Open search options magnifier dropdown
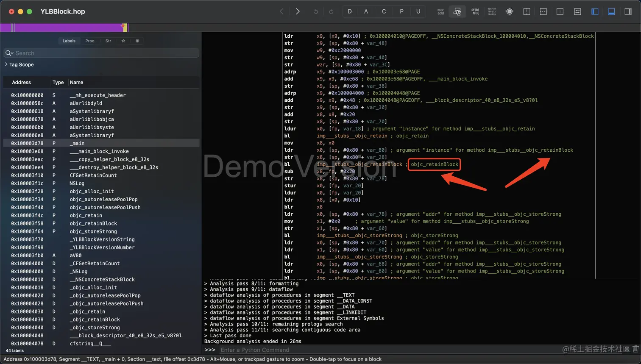 [x=9, y=53]
